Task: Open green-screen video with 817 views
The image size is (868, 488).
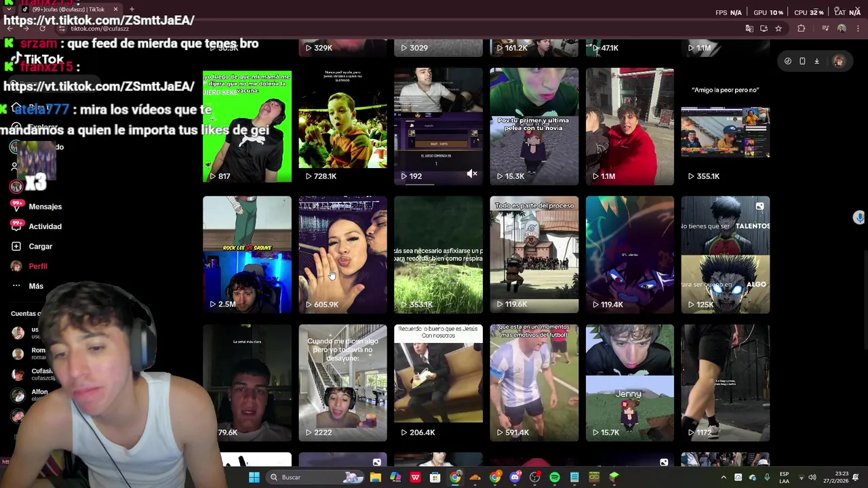Action: [x=247, y=126]
